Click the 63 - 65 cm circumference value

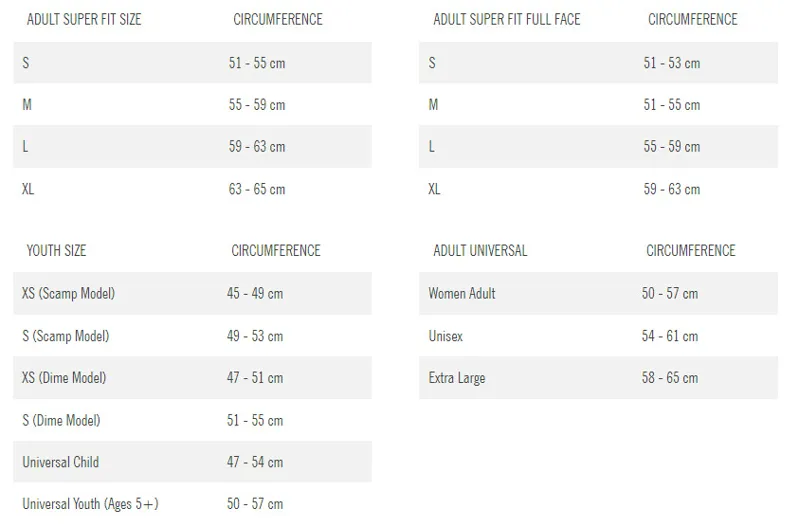pyautogui.click(x=257, y=189)
